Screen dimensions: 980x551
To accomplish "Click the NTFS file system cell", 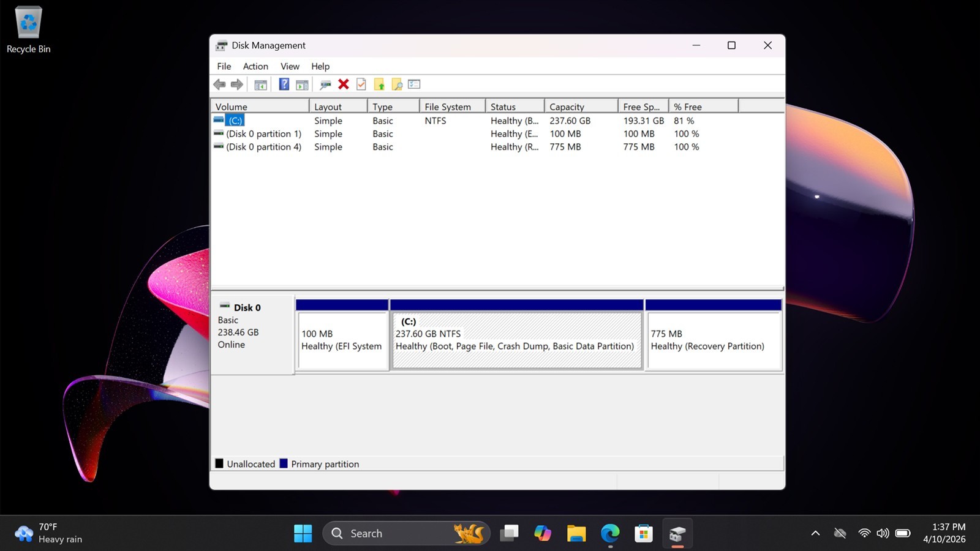I will point(435,121).
